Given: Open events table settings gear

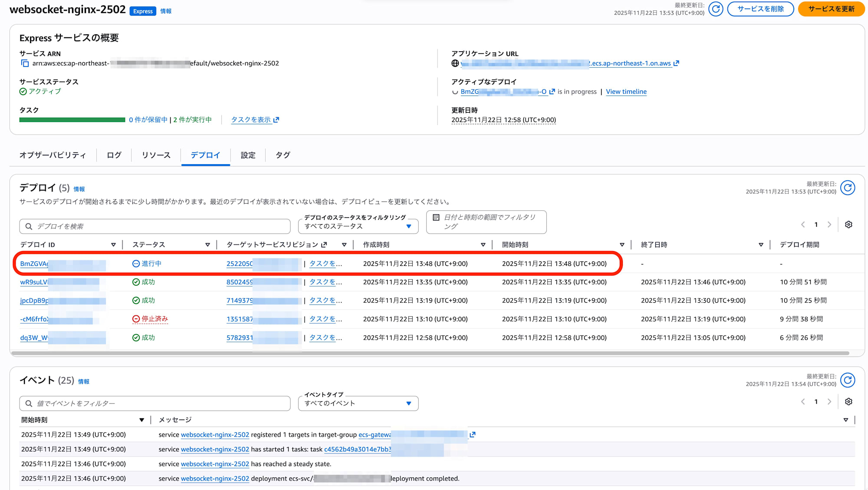Looking at the screenshot, I should click(848, 402).
